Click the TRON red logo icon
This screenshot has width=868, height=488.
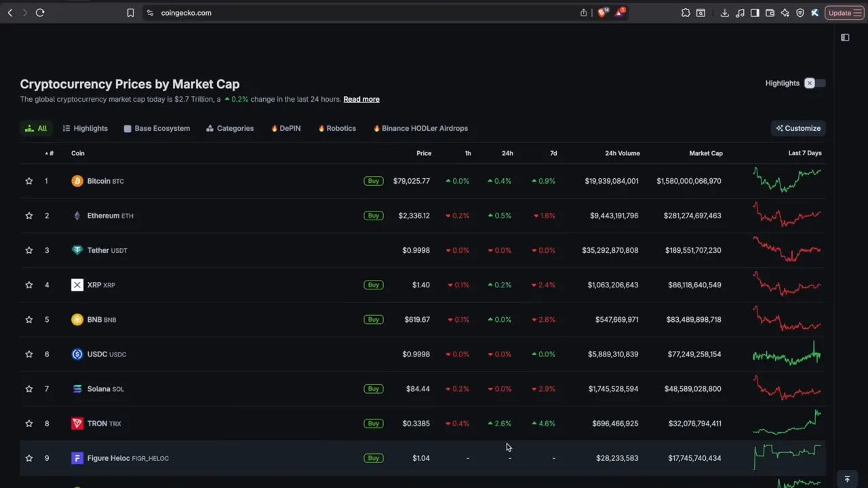point(77,423)
